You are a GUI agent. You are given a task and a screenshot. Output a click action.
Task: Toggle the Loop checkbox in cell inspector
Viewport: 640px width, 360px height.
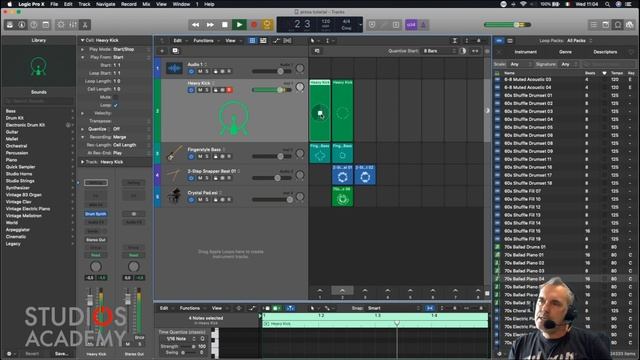[116, 105]
